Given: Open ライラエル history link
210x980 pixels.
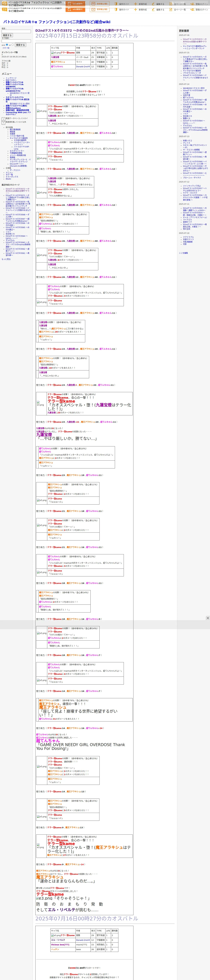Looking at the screenshot, I should tap(188, 220).
